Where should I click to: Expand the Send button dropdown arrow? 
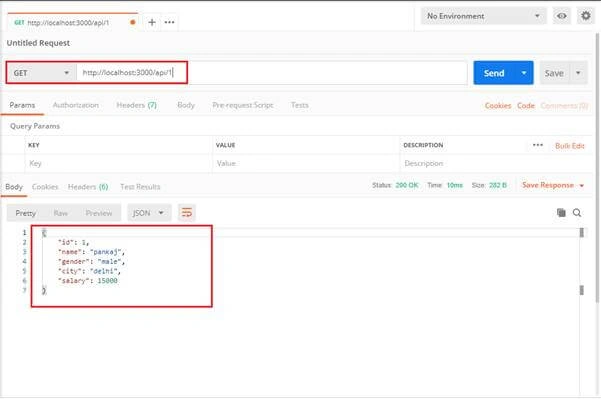coord(524,73)
